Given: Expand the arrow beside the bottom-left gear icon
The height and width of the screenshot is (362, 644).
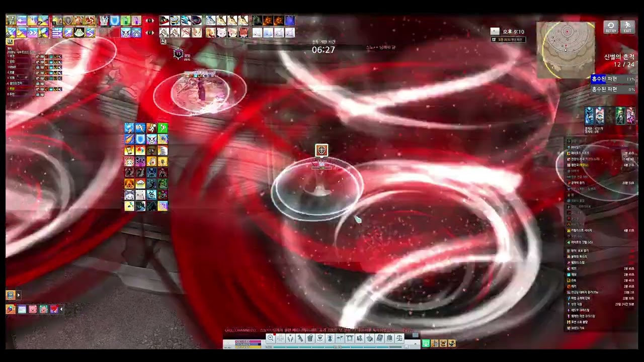Looking at the screenshot, I should (x=19, y=295).
